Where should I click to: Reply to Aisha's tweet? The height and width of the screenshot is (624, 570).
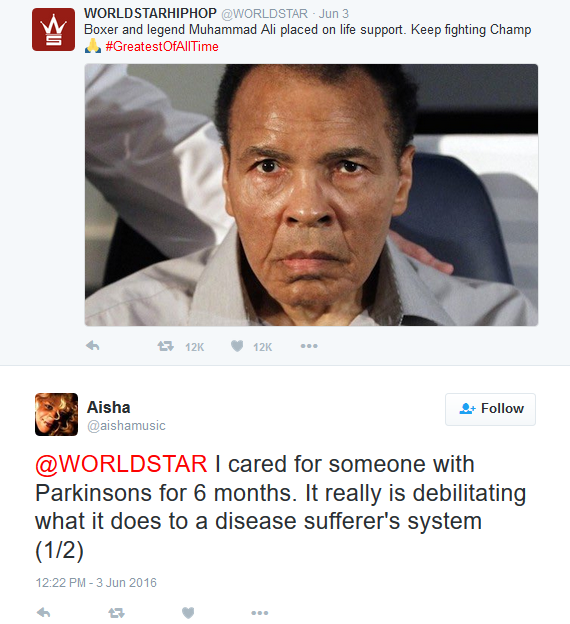(x=43, y=612)
